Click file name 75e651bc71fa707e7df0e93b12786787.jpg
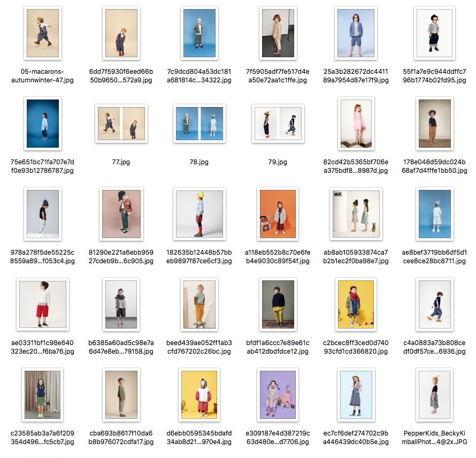 42,166
